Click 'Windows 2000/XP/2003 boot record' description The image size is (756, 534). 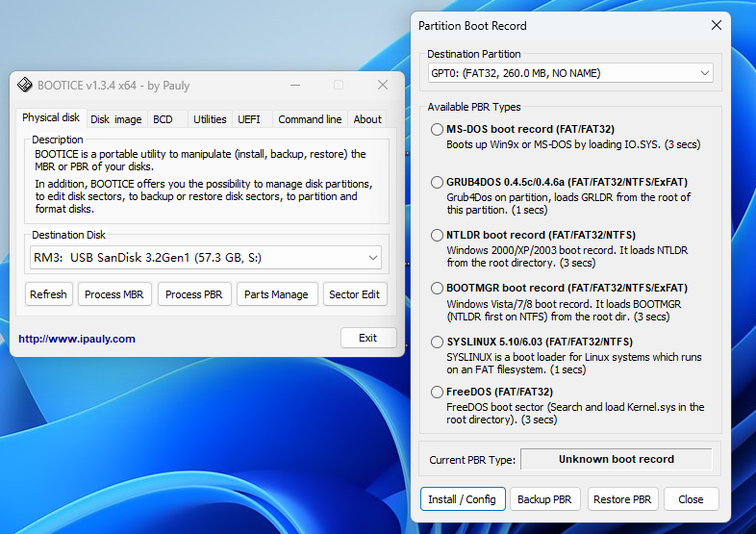tap(567, 257)
